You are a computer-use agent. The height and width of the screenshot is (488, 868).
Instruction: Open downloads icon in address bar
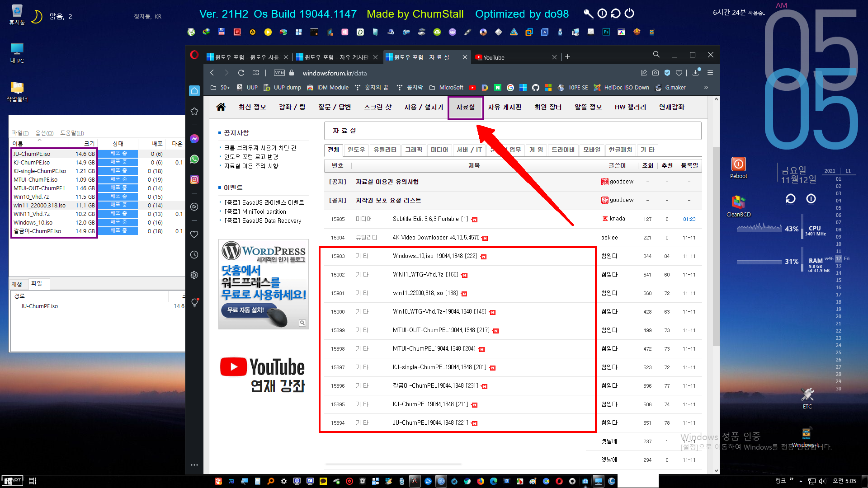point(696,72)
